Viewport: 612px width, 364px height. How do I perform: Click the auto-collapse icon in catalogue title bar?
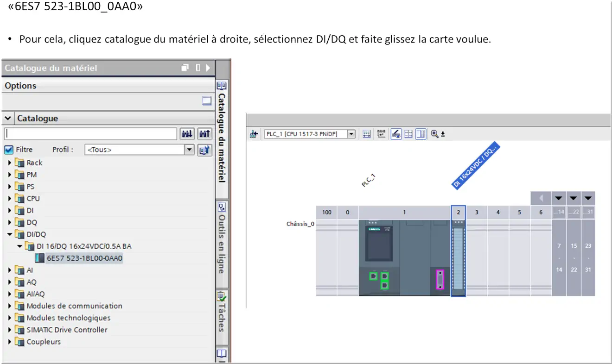click(x=198, y=68)
